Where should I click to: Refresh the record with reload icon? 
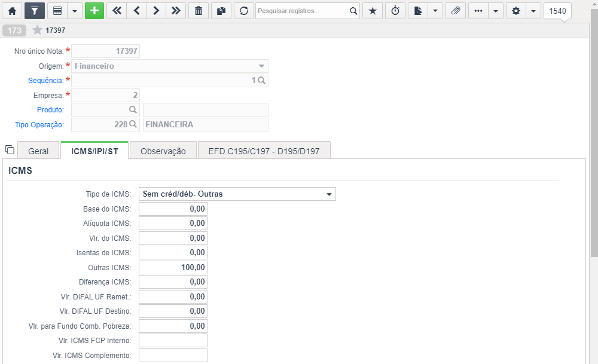coord(244,11)
